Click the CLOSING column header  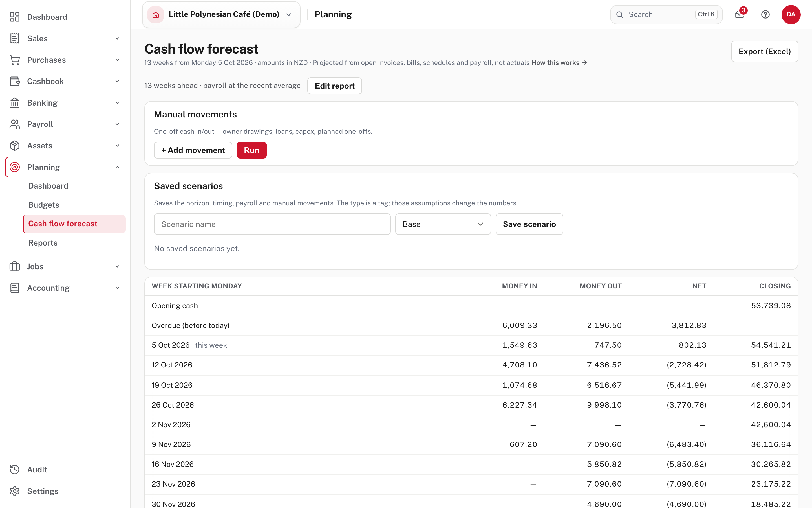coord(775,286)
